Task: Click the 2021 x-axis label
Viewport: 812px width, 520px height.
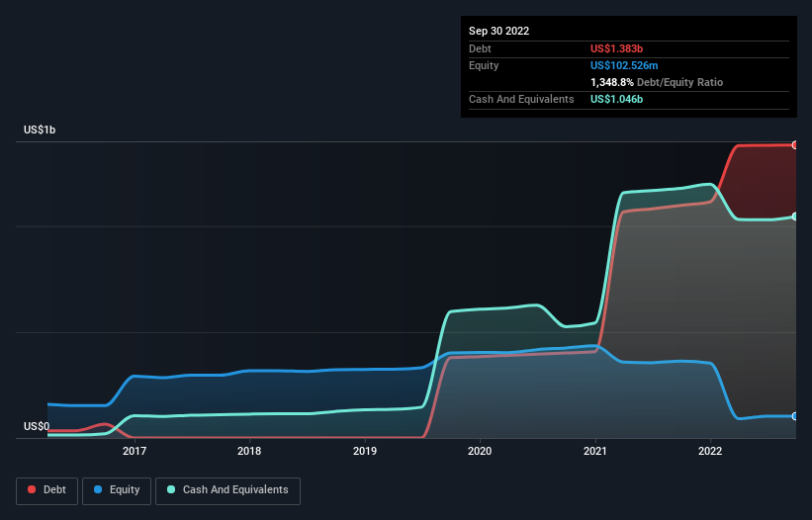Action: pos(595,451)
